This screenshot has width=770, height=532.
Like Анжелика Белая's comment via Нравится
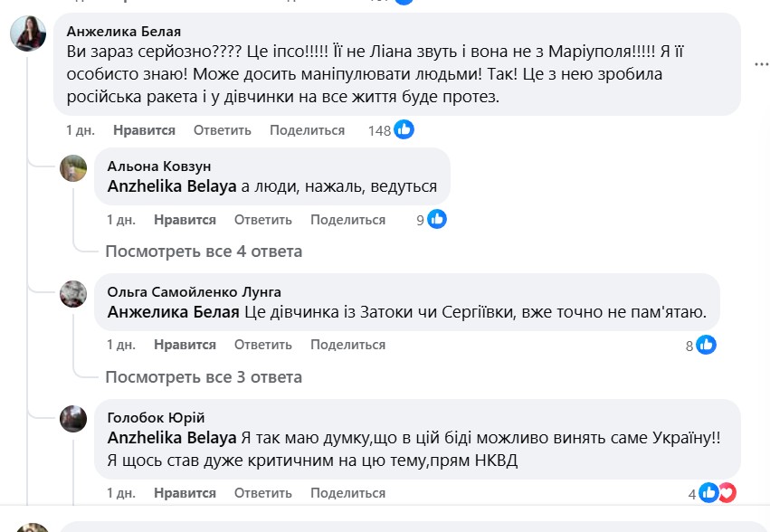tap(144, 130)
